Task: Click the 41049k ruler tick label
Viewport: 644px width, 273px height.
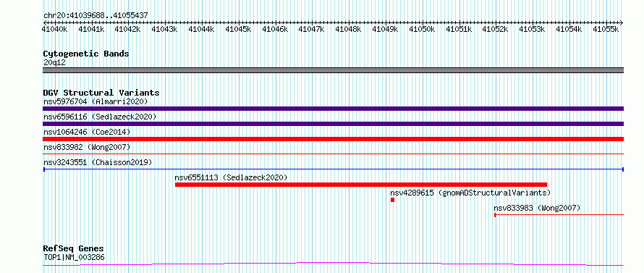Action: click(x=385, y=29)
